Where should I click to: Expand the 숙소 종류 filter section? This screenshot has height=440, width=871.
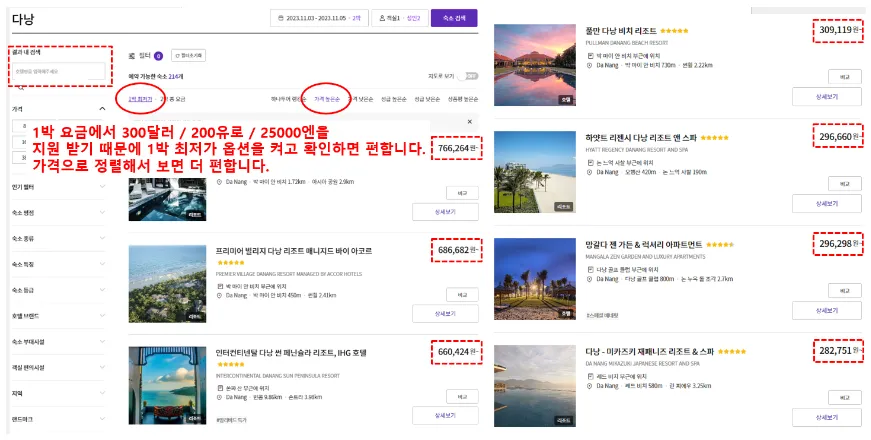58,238
